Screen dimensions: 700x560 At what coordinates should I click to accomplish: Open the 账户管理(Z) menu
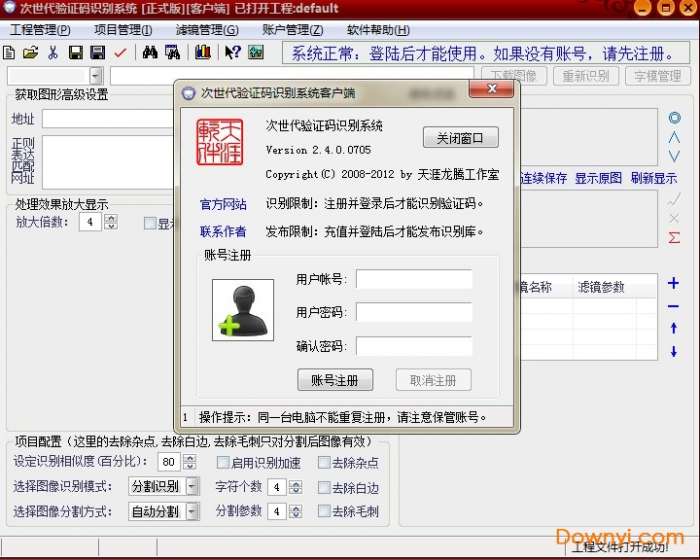pyautogui.click(x=292, y=30)
